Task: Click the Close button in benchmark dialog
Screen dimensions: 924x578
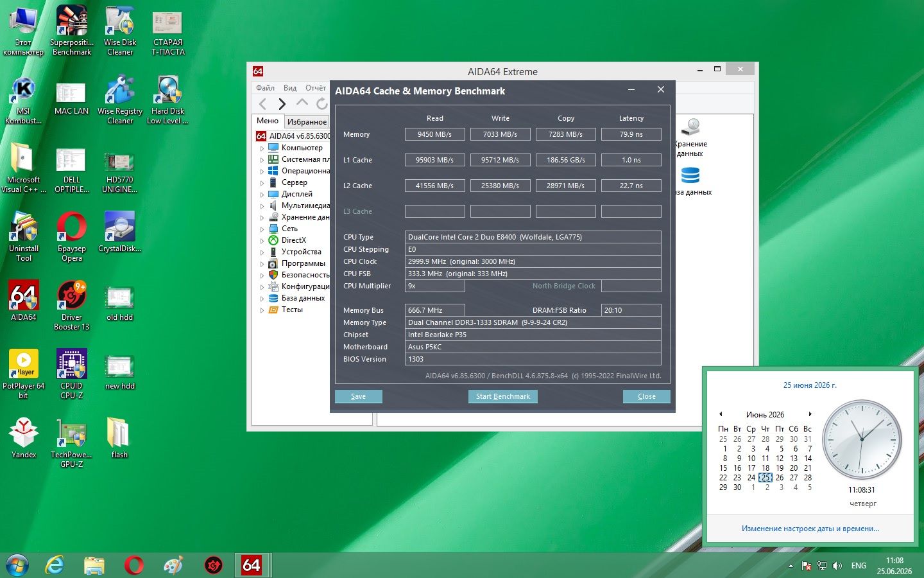Action: pyautogui.click(x=647, y=396)
